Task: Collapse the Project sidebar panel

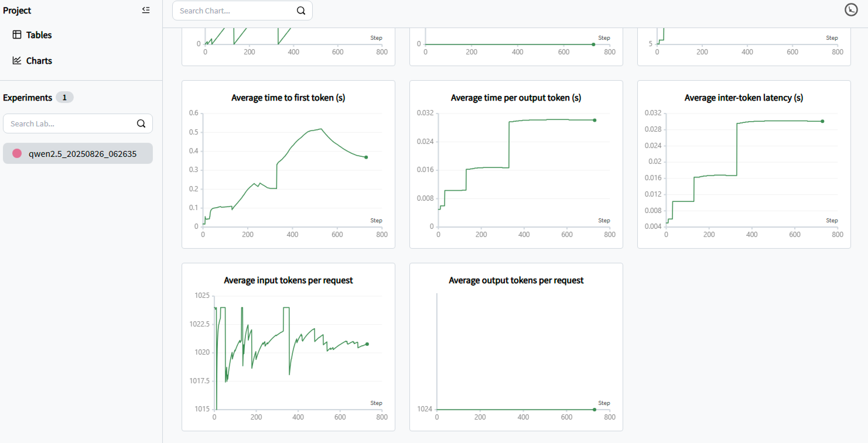Action: coord(146,10)
